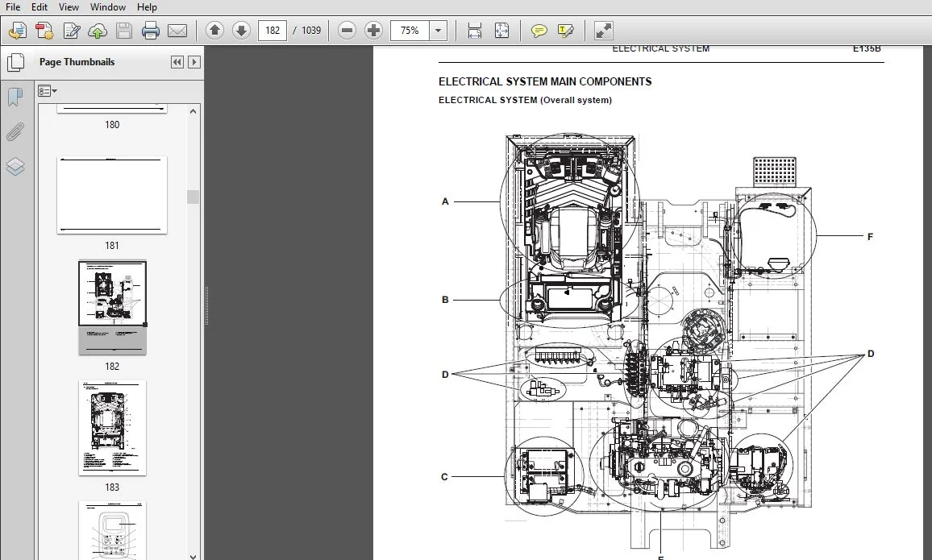932x560 pixels.
Task: Click the diagram label C
Action: (x=444, y=477)
